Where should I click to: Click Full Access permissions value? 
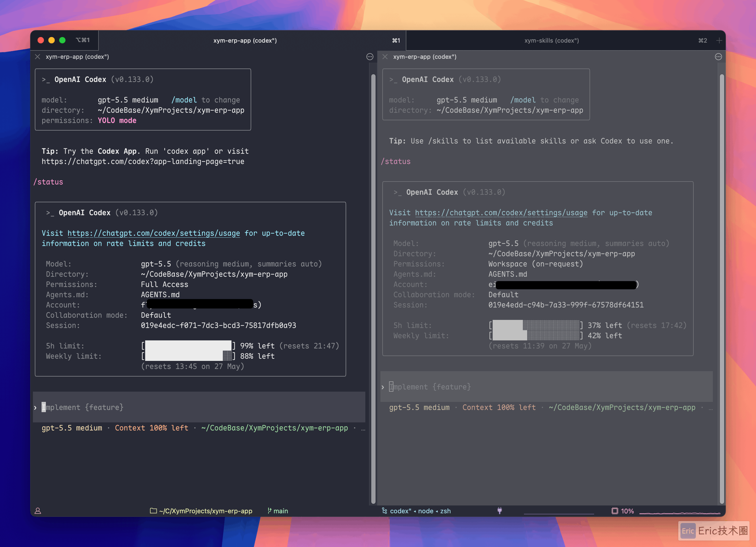[x=164, y=285]
